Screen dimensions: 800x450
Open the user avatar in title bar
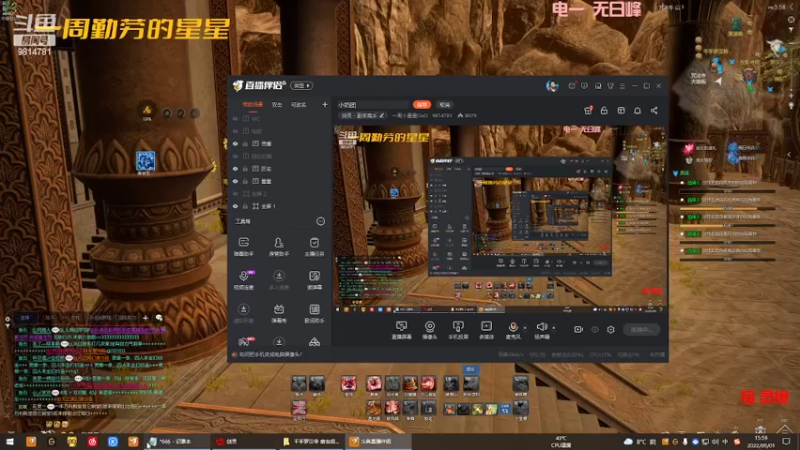(552, 86)
